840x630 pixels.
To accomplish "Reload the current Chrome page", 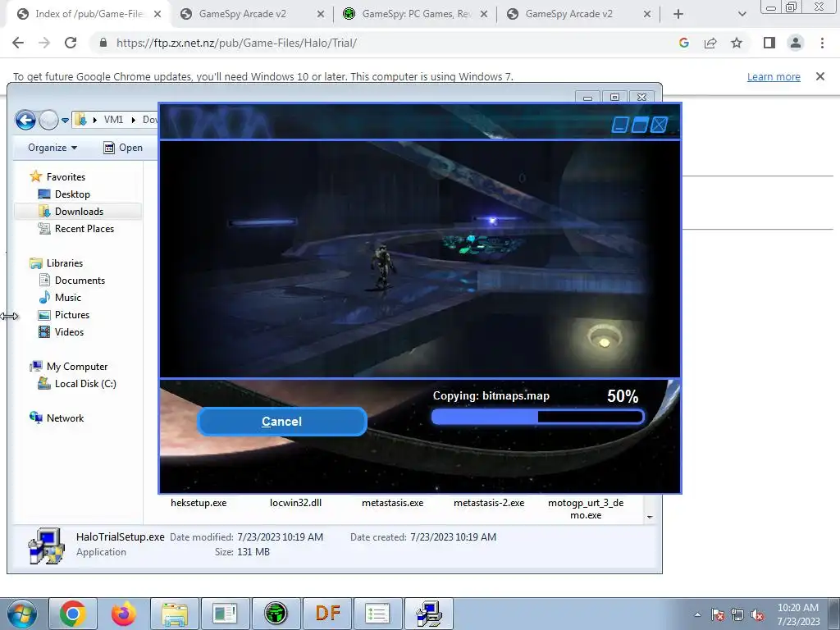I will coord(71,43).
